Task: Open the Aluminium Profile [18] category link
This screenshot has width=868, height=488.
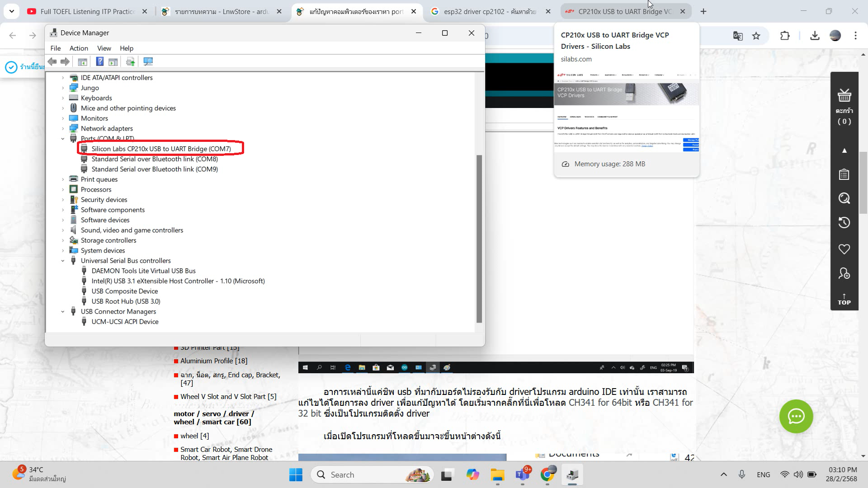Action: point(214,361)
